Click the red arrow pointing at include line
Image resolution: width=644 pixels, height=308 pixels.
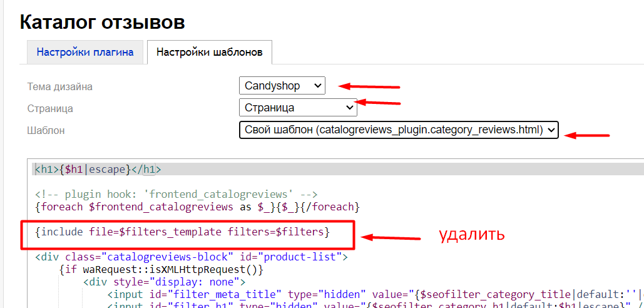pos(392,237)
